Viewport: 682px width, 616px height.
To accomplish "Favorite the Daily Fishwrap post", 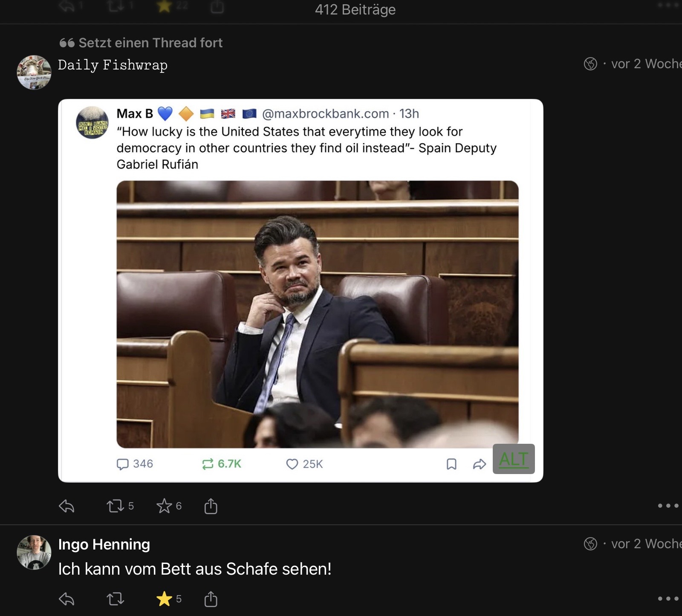I will 164,506.
